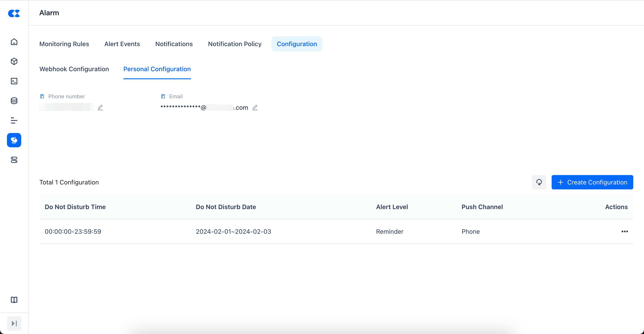644x334 pixels.
Task: Click the horizontal bars logs sidebar icon
Action: click(14, 121)
